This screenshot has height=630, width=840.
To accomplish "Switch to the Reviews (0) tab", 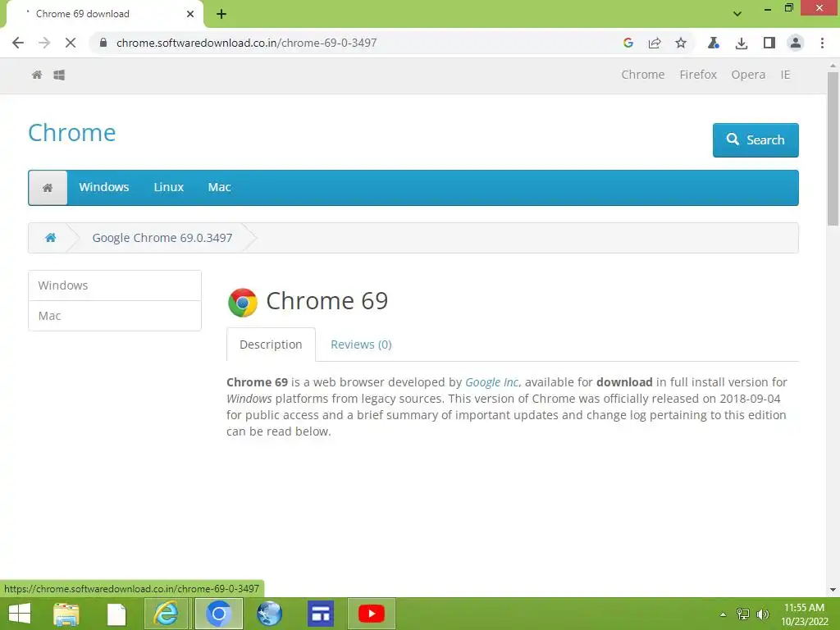I will [361, 345].
